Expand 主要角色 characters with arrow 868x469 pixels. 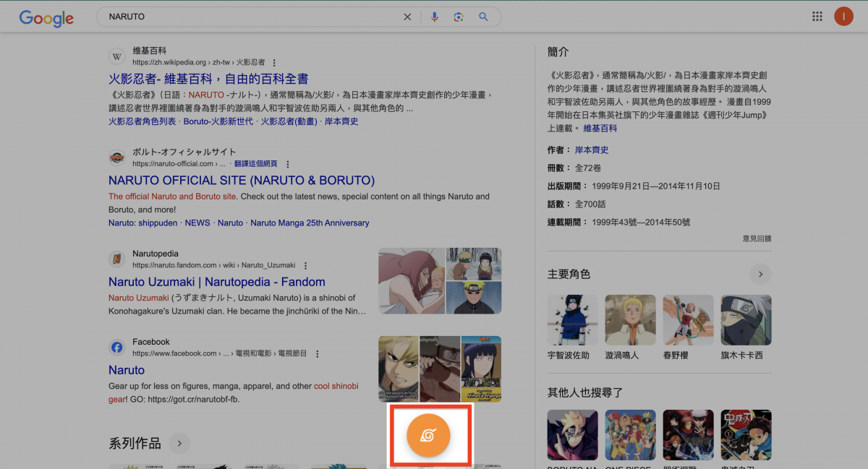tap(760, 274)
